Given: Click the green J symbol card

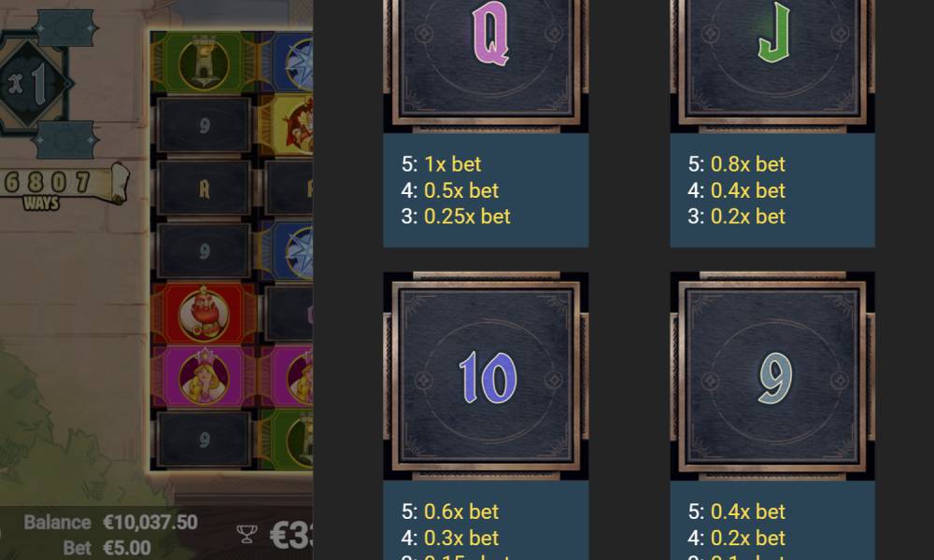Looking at the screenshot, I should 772,65.
